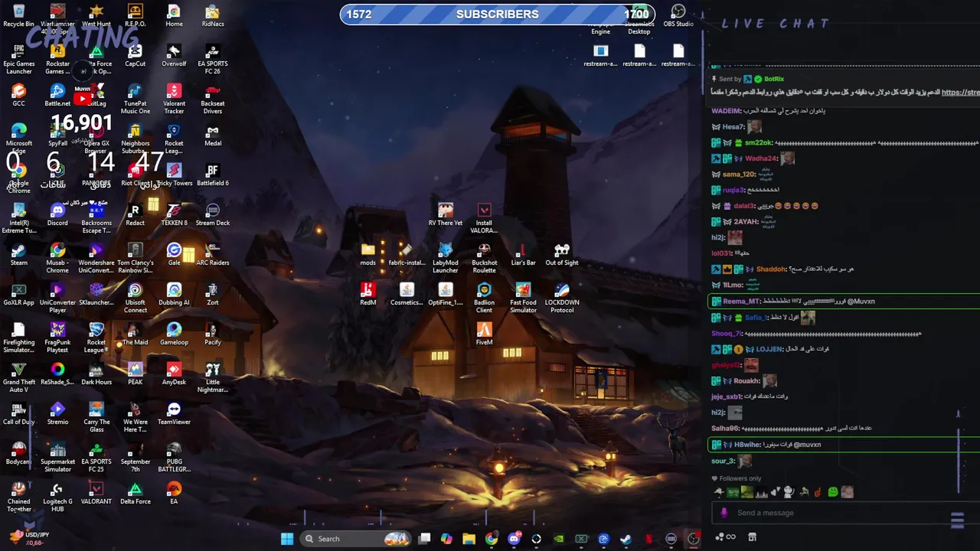Image resolution: width=980 pixels, height=551 pixels.
Task: Open the Badlion Client shortcut
Action: [484, 298]
